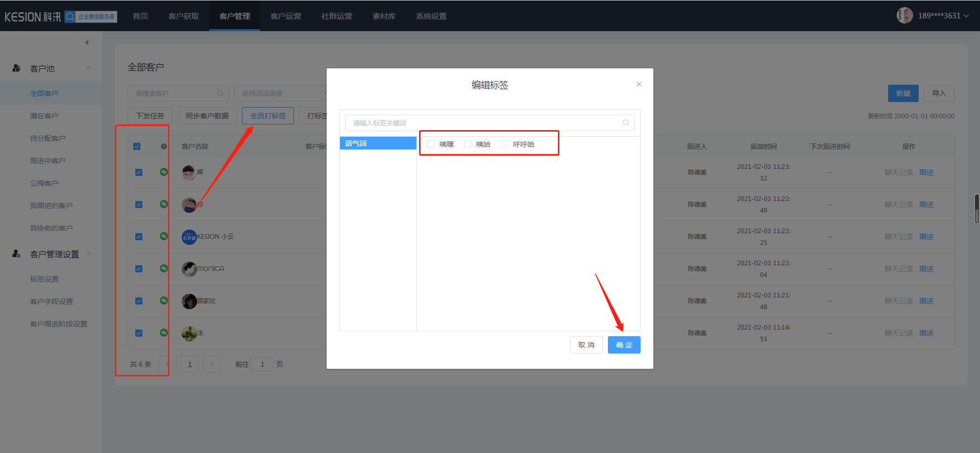Switch to the 客户运营 top menu
This screenshot has height=453, width=980.
coord(285,16)
